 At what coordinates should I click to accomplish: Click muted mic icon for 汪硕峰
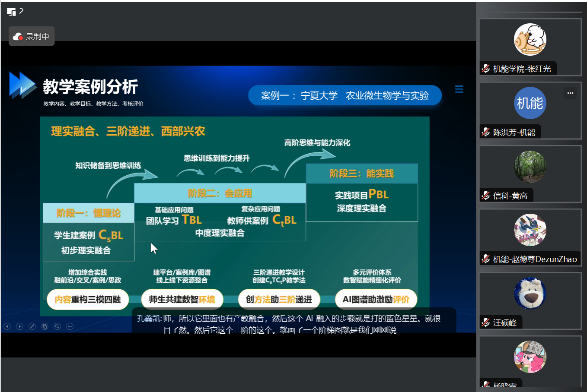[x=486, y=322]
